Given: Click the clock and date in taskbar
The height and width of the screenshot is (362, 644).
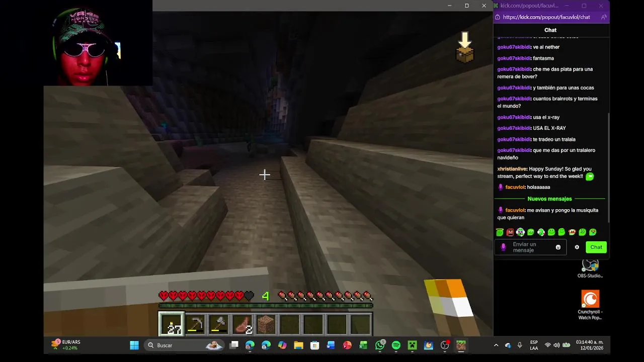Looking at the screenshot, I should [590, 345].
